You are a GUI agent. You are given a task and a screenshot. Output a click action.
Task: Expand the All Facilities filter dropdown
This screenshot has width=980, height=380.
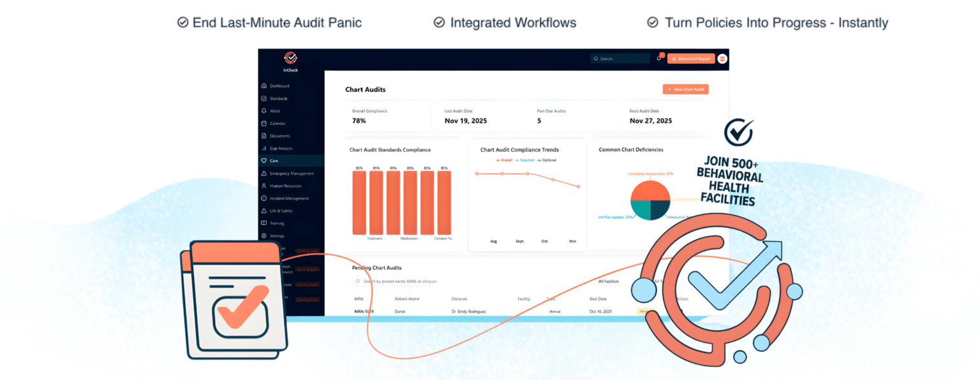(612, 281)
